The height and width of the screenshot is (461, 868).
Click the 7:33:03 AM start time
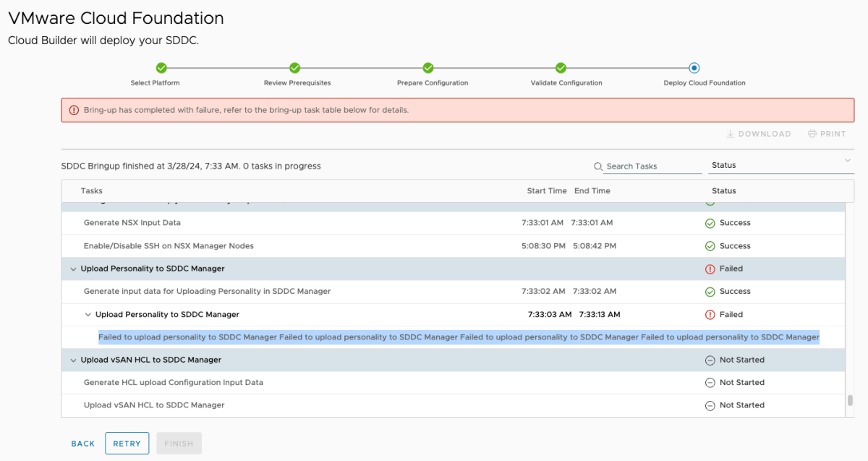coord(550,315)
